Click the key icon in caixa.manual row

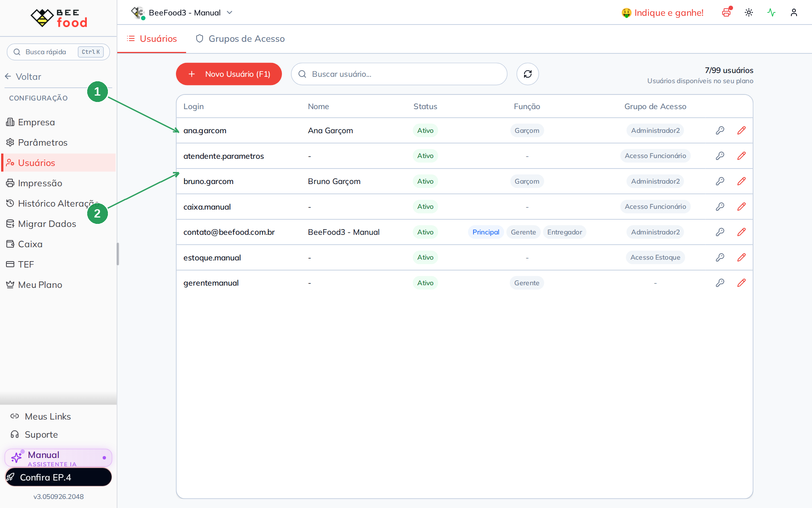720,207
